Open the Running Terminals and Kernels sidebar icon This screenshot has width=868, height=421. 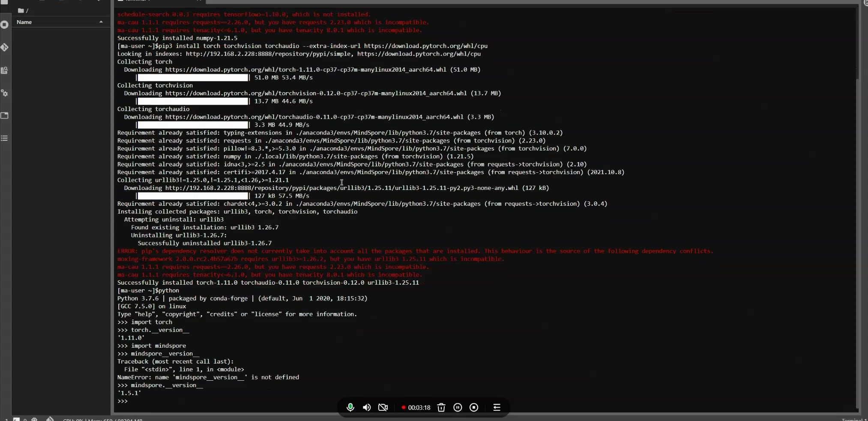pyautogui.click(x=5, y=25)
